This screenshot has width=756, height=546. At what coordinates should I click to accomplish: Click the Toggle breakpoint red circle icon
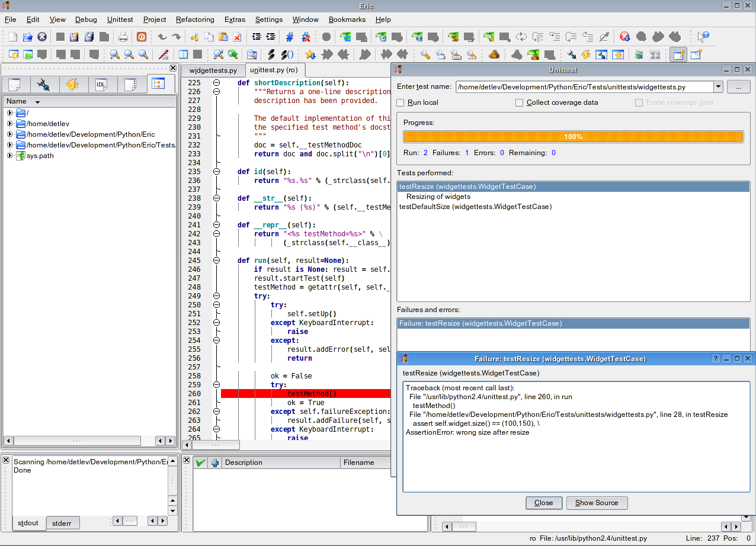pos(624,37)
